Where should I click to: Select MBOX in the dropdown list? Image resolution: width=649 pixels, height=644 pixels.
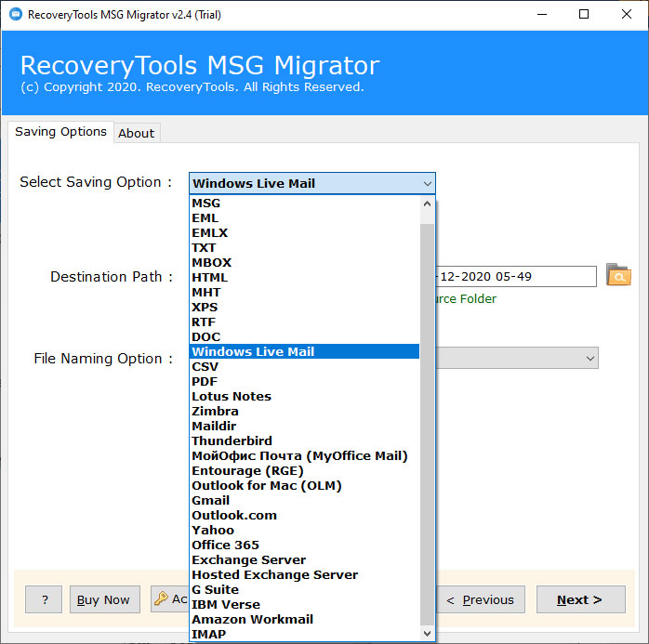(x=304, y=263)
